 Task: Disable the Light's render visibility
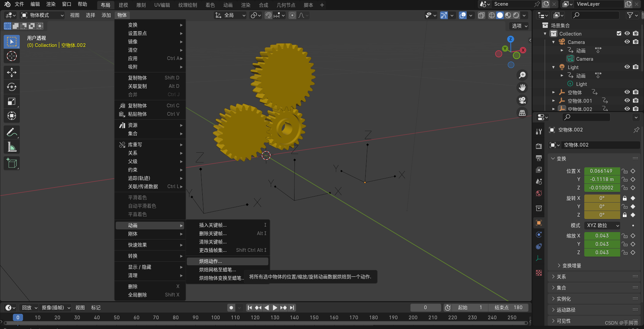636,67
